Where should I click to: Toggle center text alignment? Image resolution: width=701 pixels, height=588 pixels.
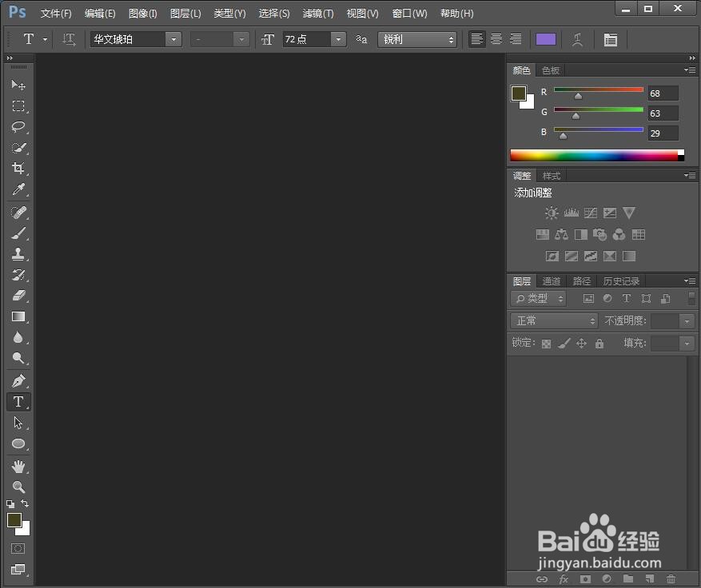point(496,39)
